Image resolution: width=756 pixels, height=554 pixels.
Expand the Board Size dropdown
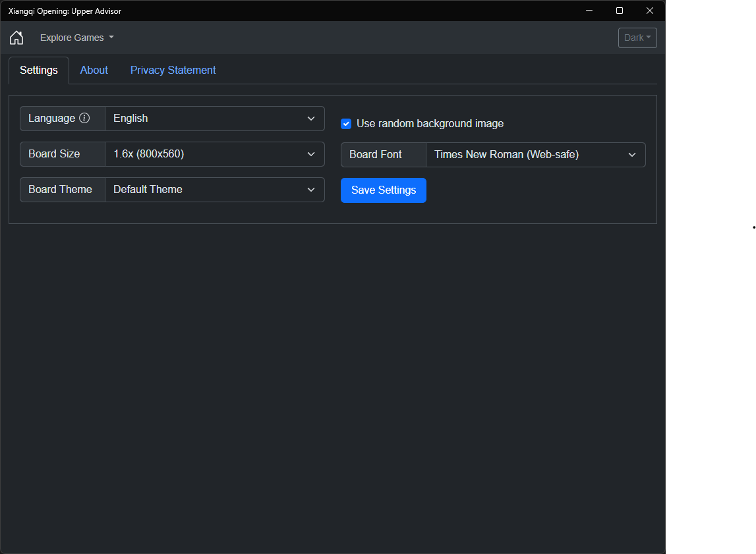(214, 154)
